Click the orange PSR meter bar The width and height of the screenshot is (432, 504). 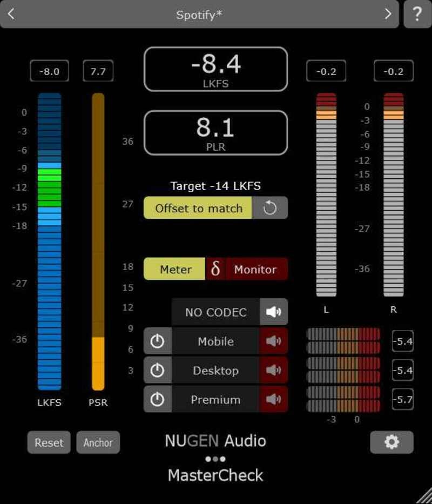[98, 243]
